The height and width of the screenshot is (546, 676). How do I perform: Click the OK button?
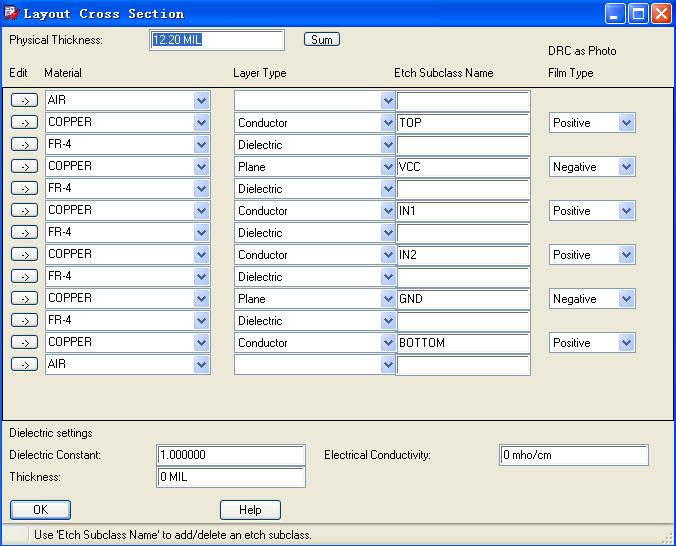click(x=40, y=510)
